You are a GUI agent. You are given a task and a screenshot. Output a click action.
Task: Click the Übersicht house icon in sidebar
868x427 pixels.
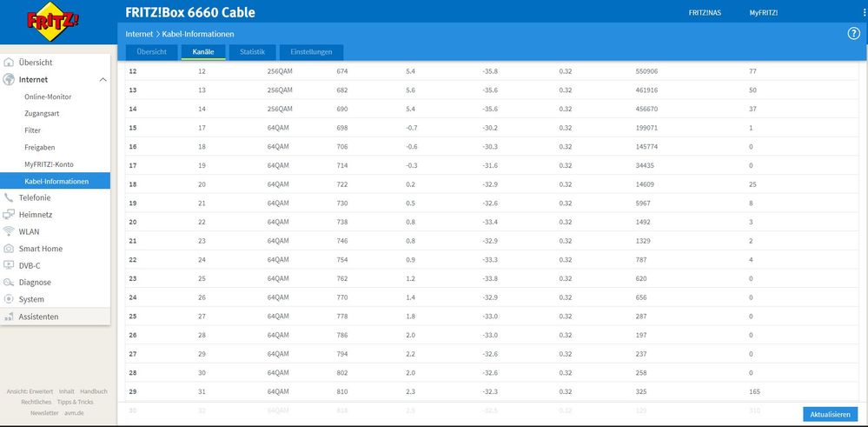point(9,62)
